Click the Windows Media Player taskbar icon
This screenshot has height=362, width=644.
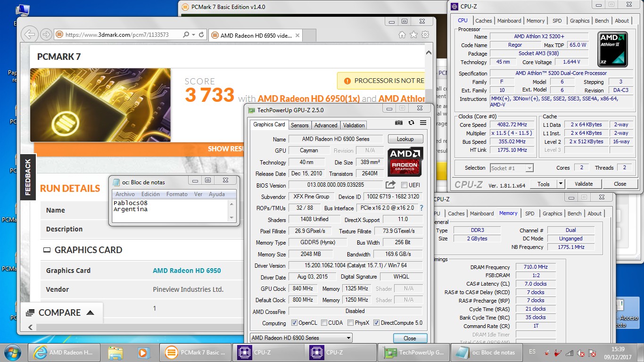pos(143,352)
